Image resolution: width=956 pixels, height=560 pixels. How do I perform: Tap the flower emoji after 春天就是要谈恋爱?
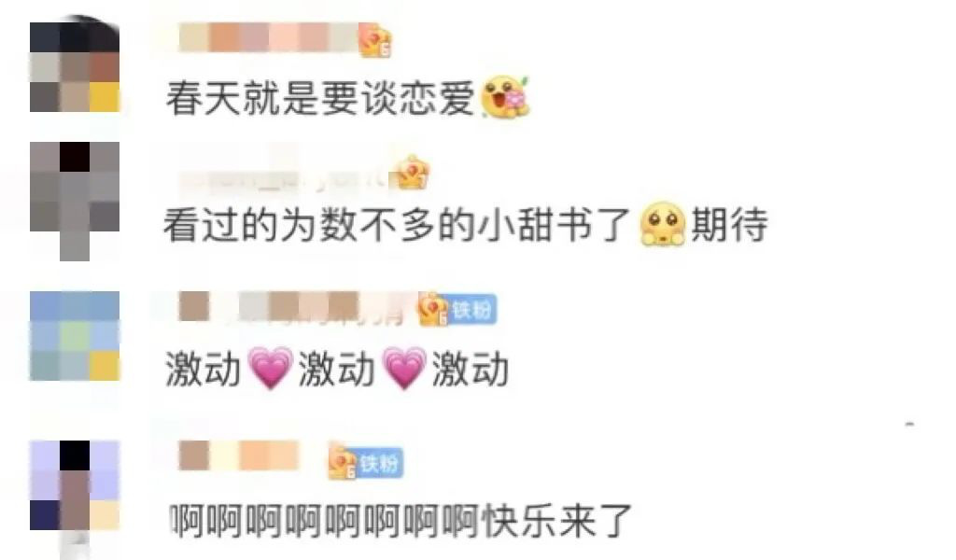(505, 96)
